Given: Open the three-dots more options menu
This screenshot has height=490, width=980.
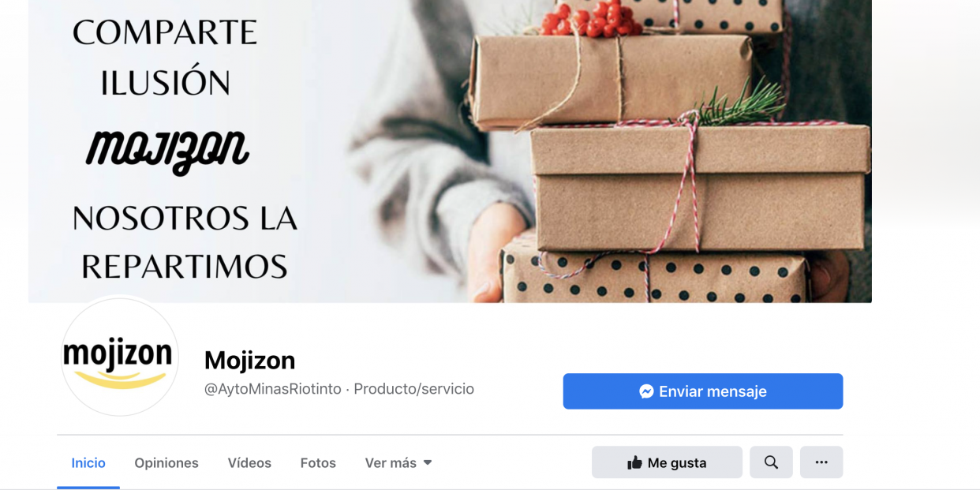Looking at the screenshot, I should point(821,462).
